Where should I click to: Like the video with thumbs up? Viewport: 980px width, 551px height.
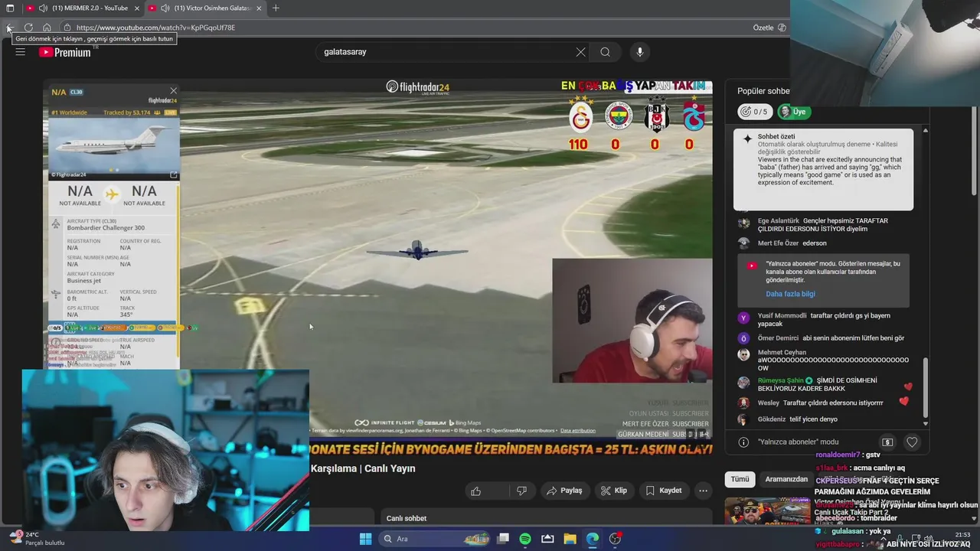click(x=475, y=491)
